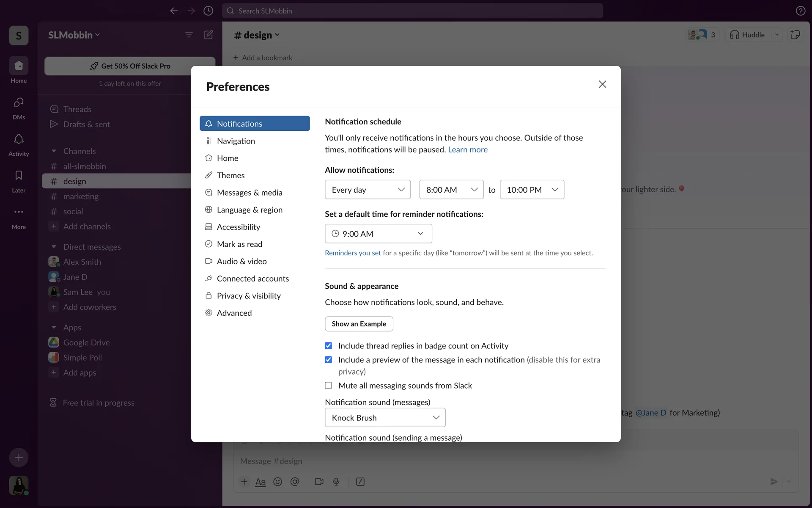
Task: Switch to Themes preferences section
Action: coord(230,175)
